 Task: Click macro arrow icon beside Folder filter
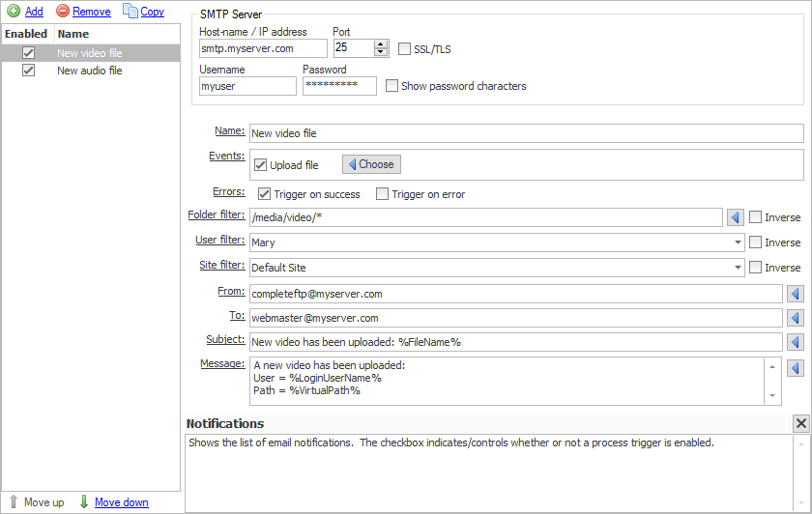pos(735,217)
